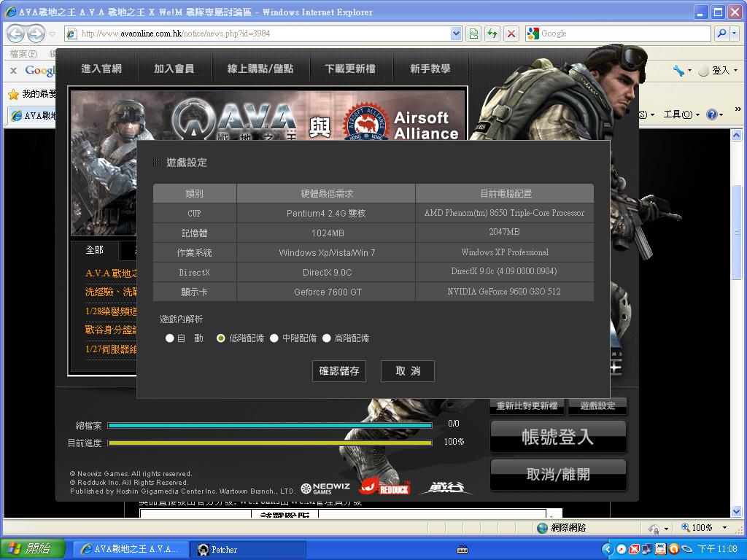Click the browser Forward arrow button

[36, 34]
